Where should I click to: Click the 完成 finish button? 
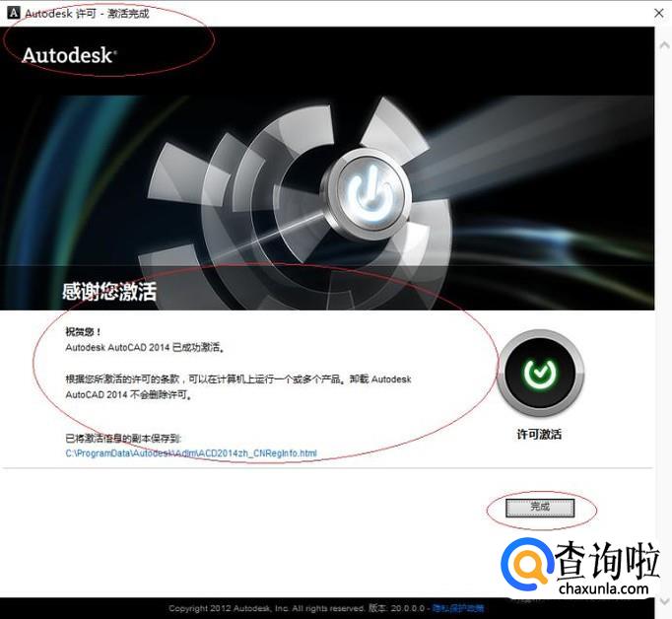point(540,508)
